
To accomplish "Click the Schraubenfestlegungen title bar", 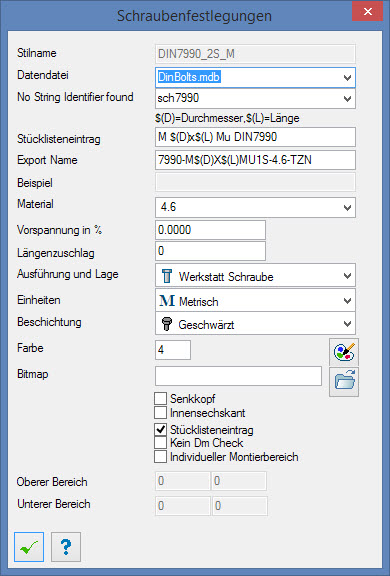I will point(194,16).
